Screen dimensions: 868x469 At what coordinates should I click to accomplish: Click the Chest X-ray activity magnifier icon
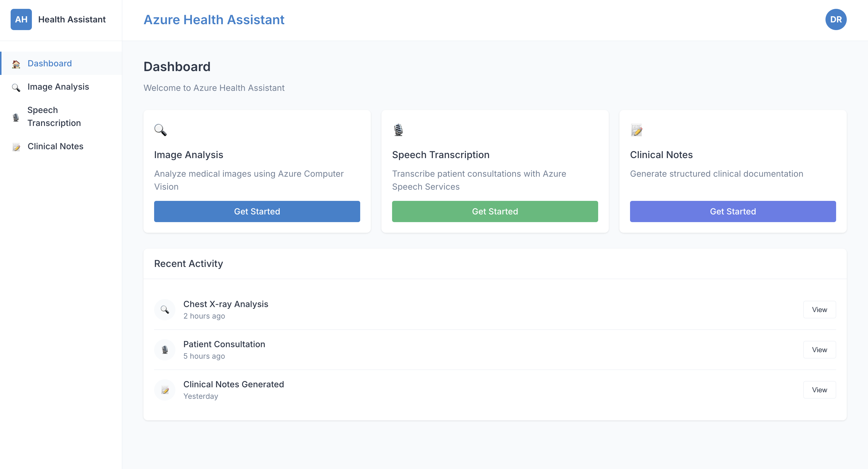(x=165, y=309)
